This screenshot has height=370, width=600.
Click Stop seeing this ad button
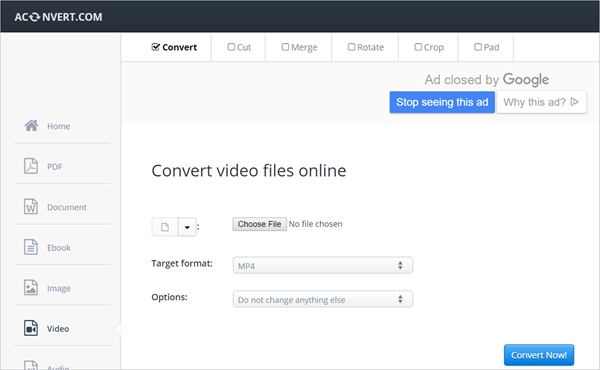442,102
